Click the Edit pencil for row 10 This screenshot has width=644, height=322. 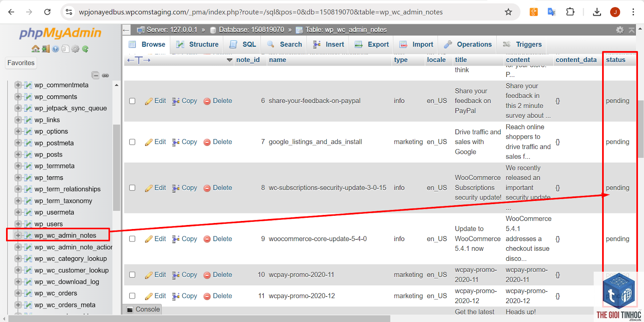click(149, 275)
